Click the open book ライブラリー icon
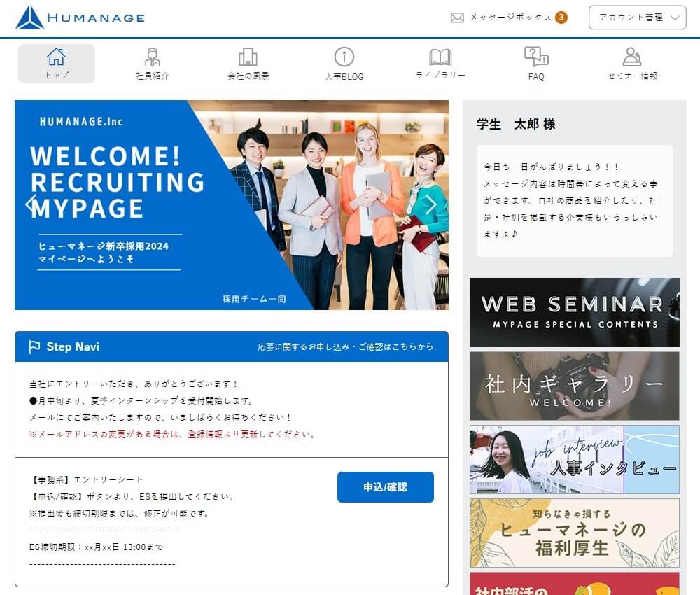Viewport: 700px width, 595px height. (x=440, y=57)
